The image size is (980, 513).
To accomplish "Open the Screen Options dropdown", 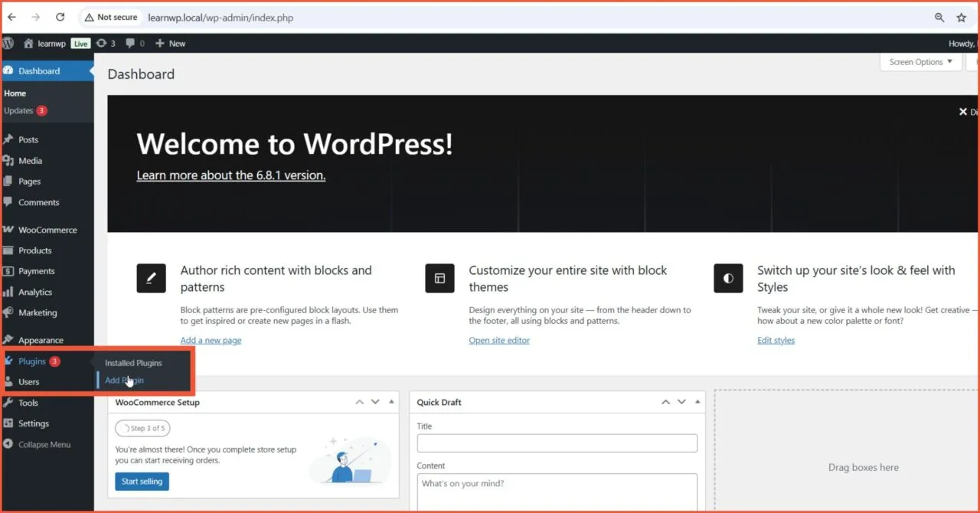I will pyautogui.click(x=920, y=61).
